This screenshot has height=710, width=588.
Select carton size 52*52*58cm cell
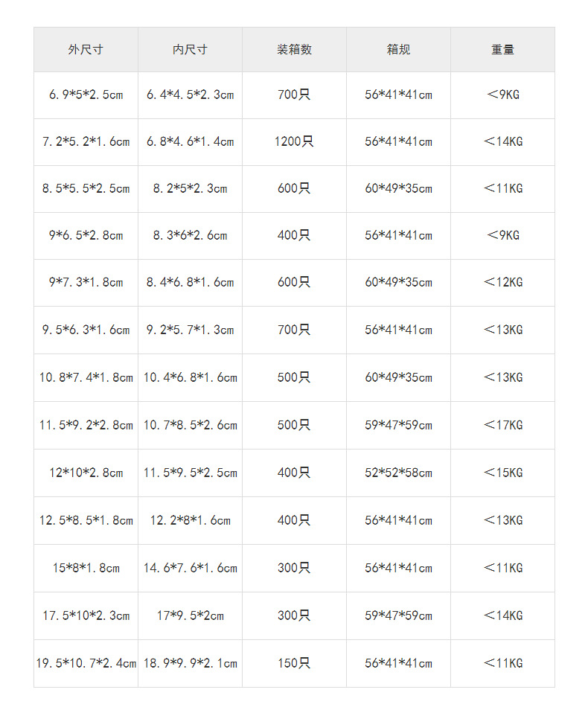398,473
